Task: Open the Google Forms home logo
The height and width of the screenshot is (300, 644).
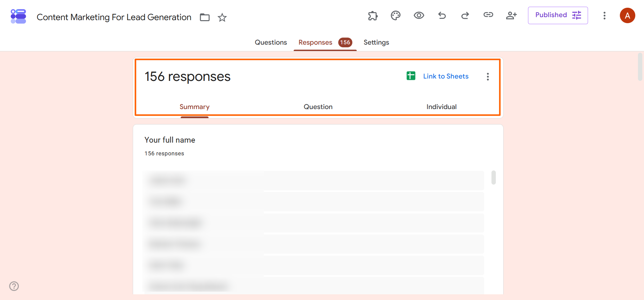Action: (18, 16)
